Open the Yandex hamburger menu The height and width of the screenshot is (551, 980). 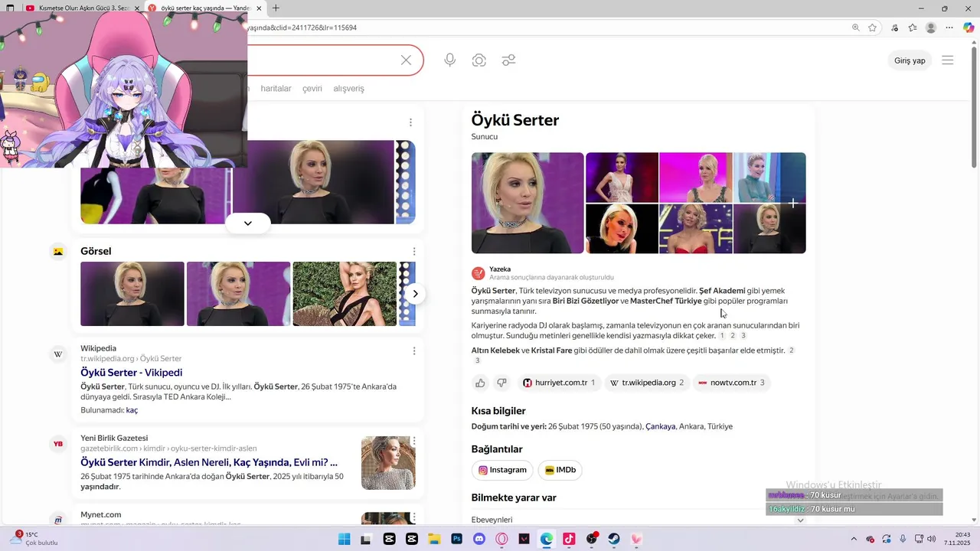click(x=948, y=60)
